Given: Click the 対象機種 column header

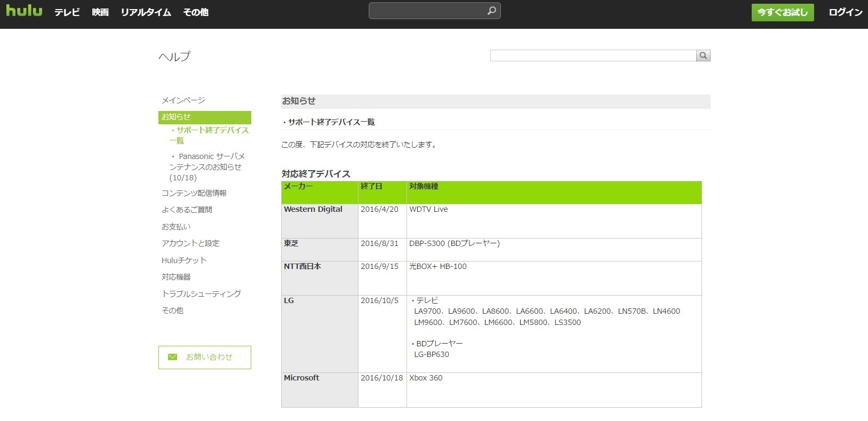Looking at the screenshot, I should (554, 193).
